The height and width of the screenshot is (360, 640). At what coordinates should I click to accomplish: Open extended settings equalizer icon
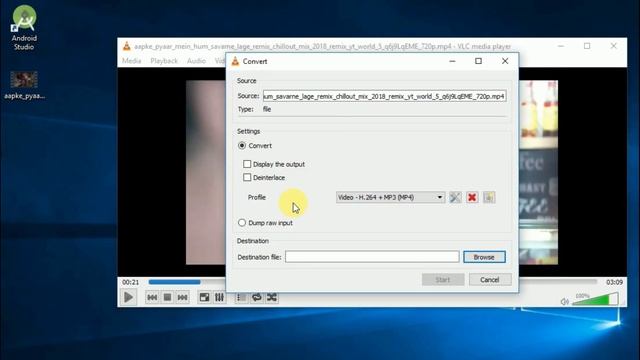(x=219, y=298)
